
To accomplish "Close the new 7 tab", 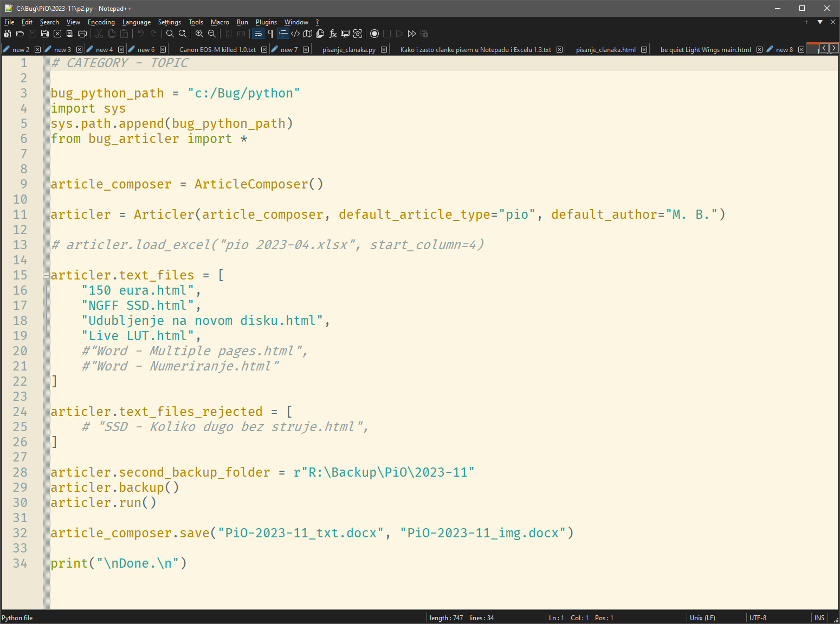I will (306, 49).
